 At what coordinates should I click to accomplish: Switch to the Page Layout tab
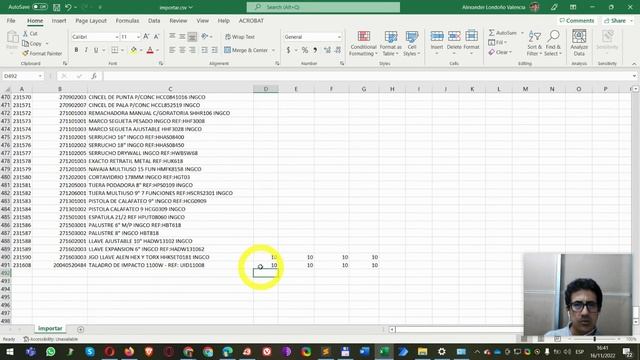click(x=91, y=20)
